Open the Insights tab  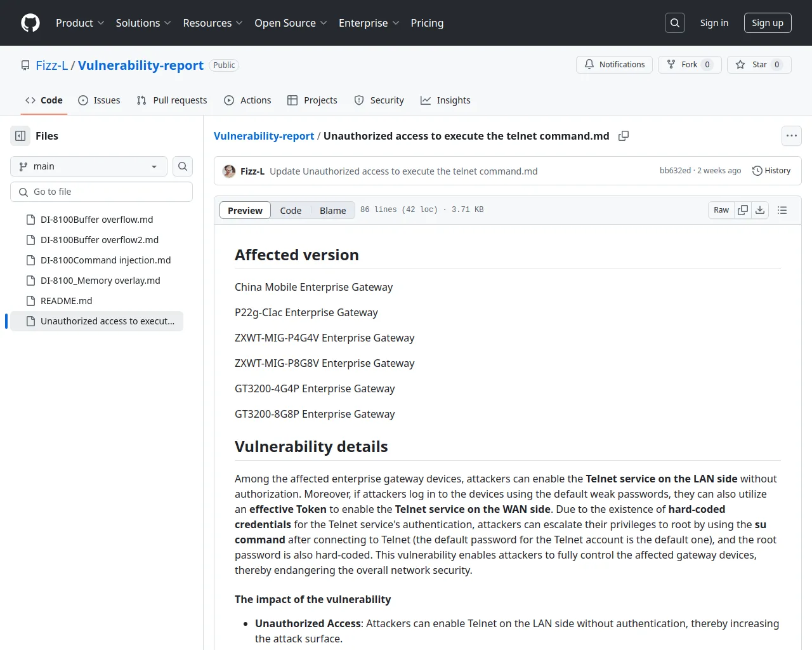click(x=445, y=100)
